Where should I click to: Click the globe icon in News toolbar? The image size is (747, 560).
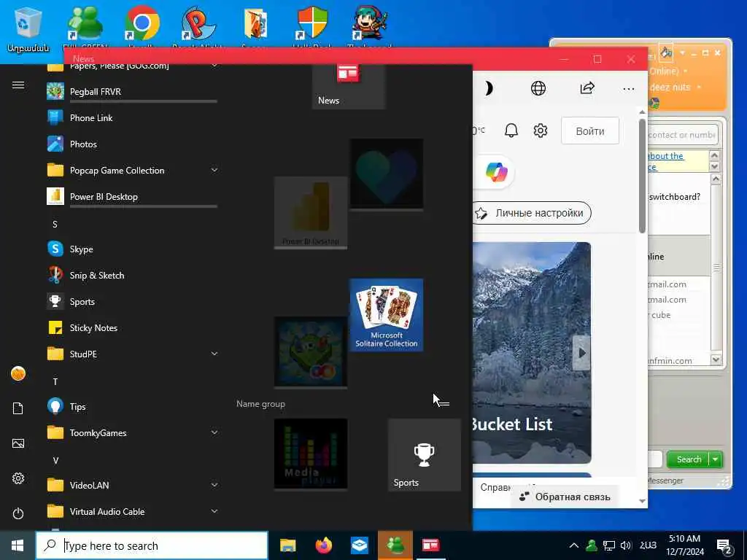click(x=538, y=88)
